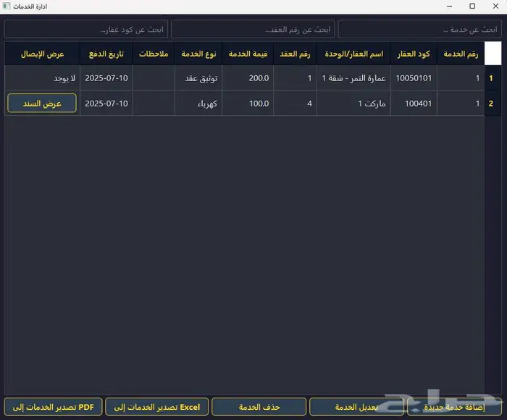Select row header number 1

[x=491, y=78]
